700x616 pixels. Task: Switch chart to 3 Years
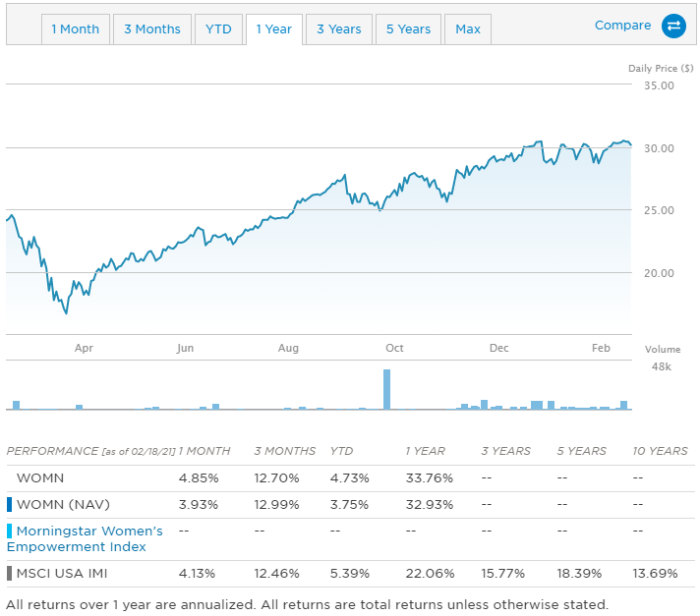(339, 29)
